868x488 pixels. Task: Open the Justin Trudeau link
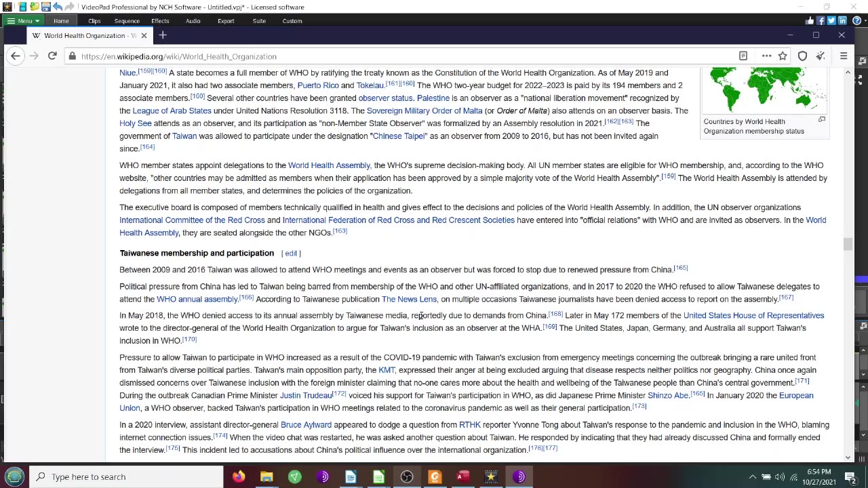point(306,395)
